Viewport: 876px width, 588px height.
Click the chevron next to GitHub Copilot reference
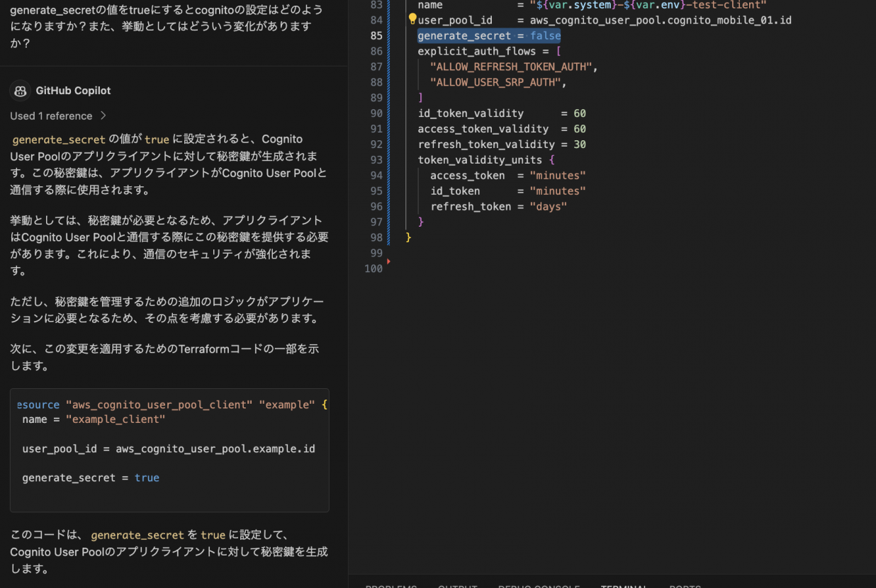103,115
